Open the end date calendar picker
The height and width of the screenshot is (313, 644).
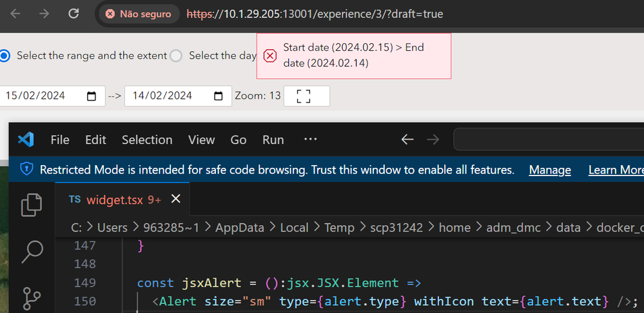[219, 96]
